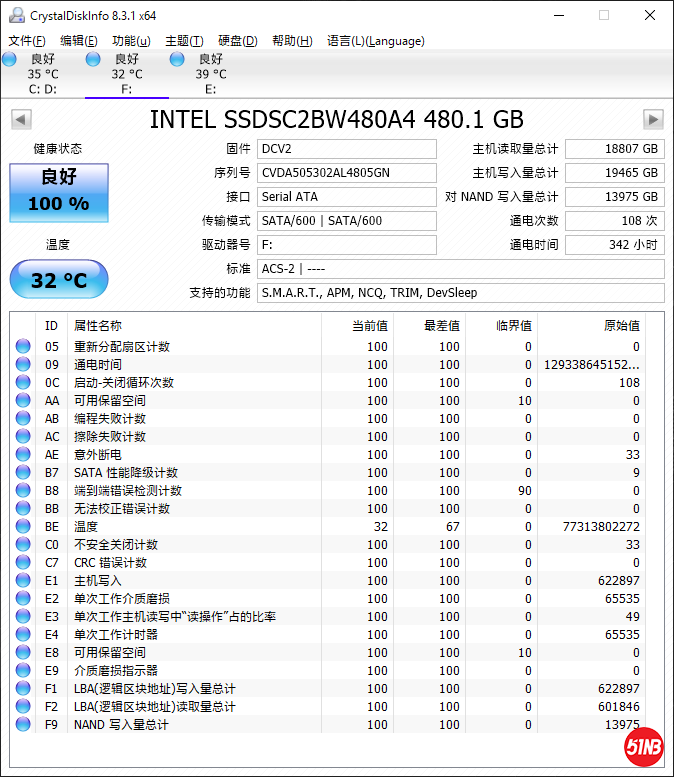Select the C: D: disk status orb
The image size is (674, 777).
[10, 60]
